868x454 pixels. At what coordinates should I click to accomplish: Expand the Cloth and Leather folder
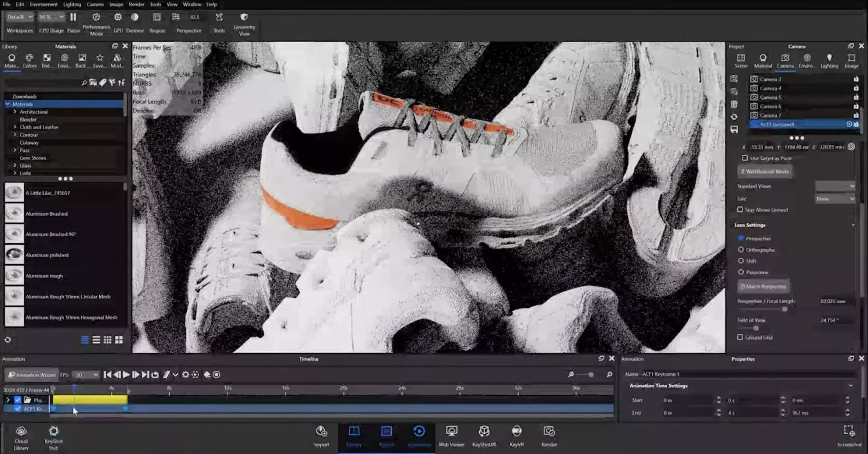[x=15, y=127]
